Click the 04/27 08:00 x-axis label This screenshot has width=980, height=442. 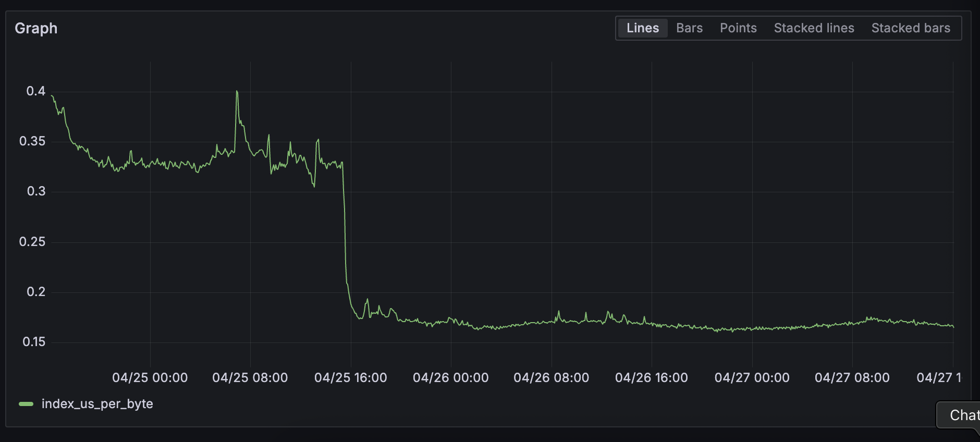pos(852,377)
